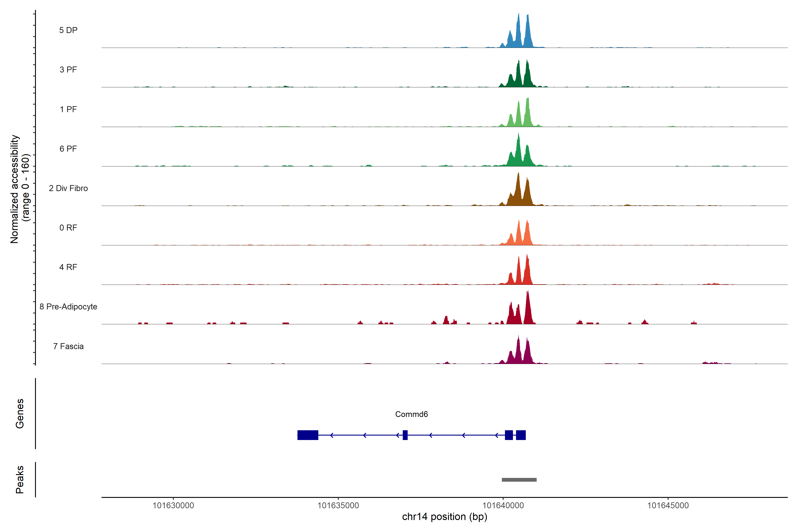798x532 pixels.
Task: Select the 1 PF track label
Action: pos(68,109)
